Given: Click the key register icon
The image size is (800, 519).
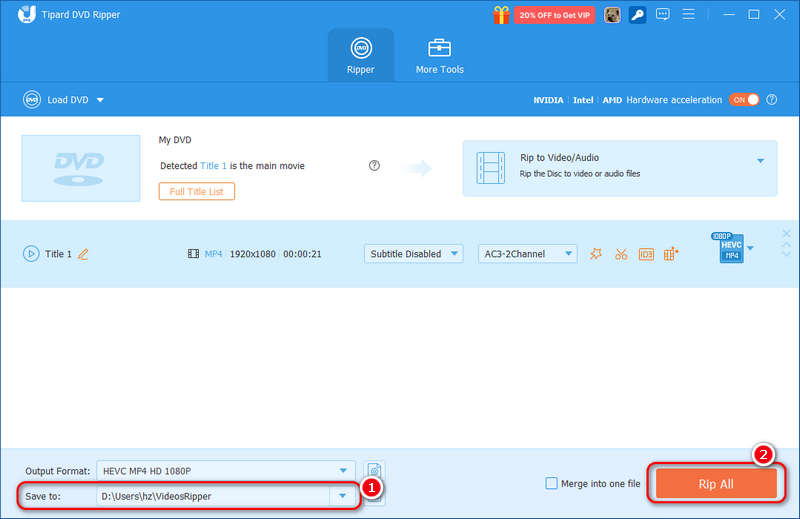Looking at the screenshot, I should pyautogui.click(x=637, y=15).
